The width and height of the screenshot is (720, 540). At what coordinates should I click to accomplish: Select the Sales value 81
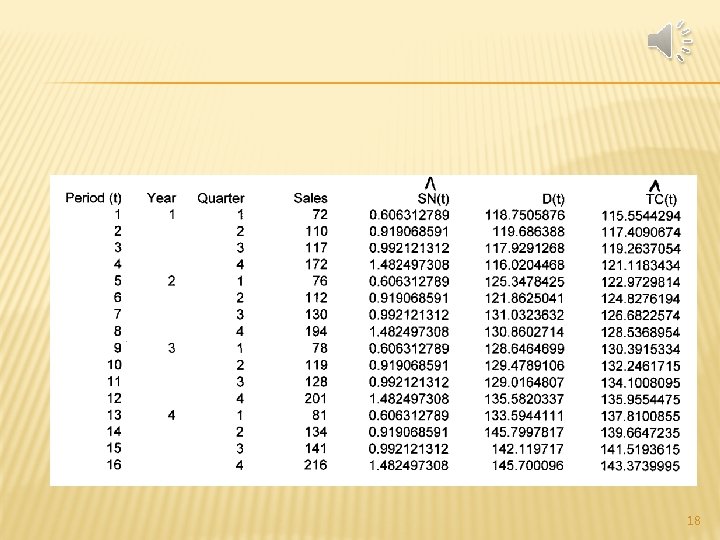click(x=320, y=415)
